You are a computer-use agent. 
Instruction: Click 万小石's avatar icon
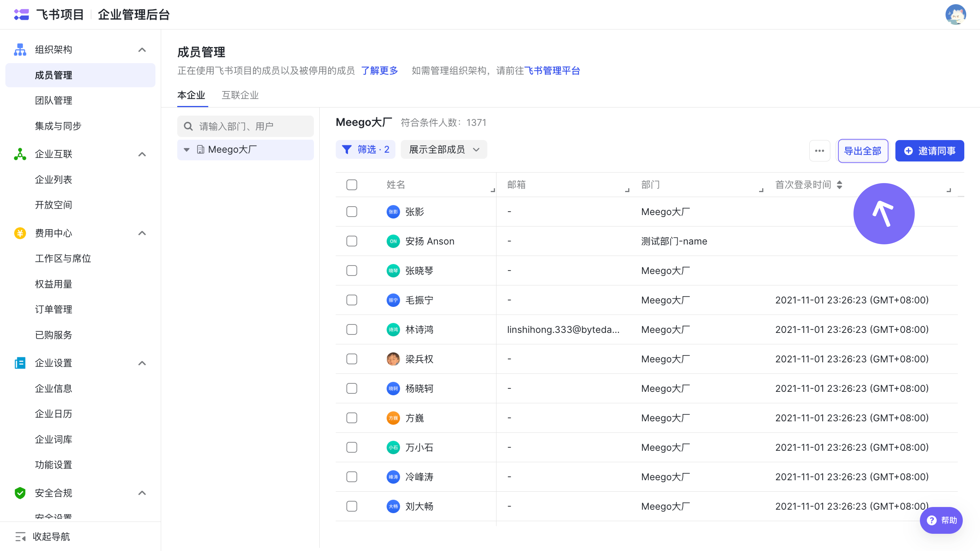pyautogui.click(x=393, y=447)
